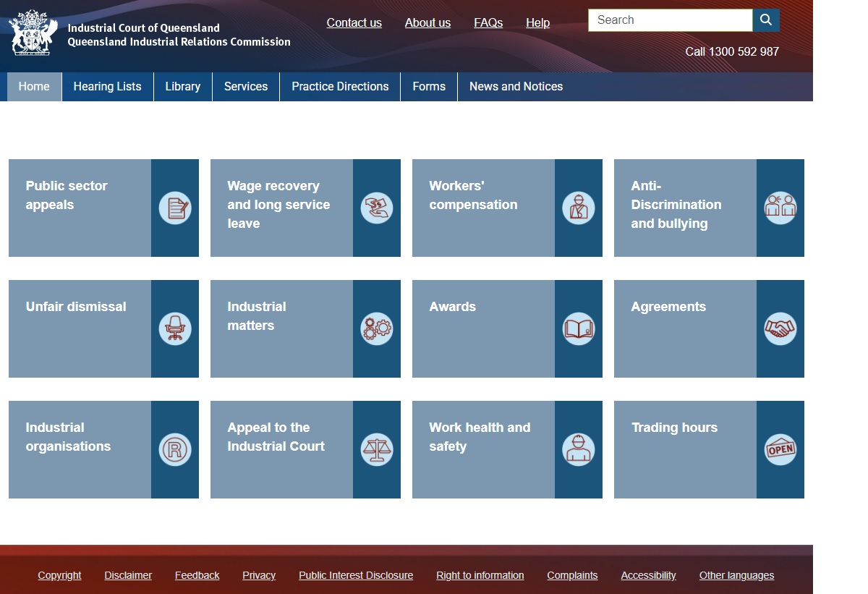Switch to the Practice Directions tab

pos(340,87)
